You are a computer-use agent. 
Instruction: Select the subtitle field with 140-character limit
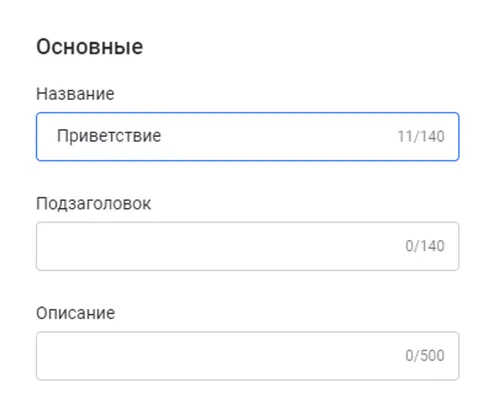[x=247, y=246]
